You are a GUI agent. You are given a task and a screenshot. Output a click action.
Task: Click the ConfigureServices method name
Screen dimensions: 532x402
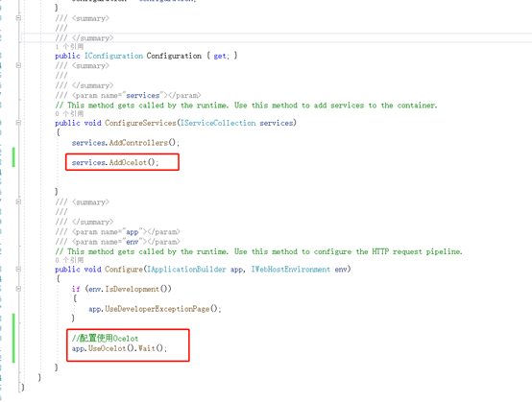pyautogui.click(x=140, y=123)
